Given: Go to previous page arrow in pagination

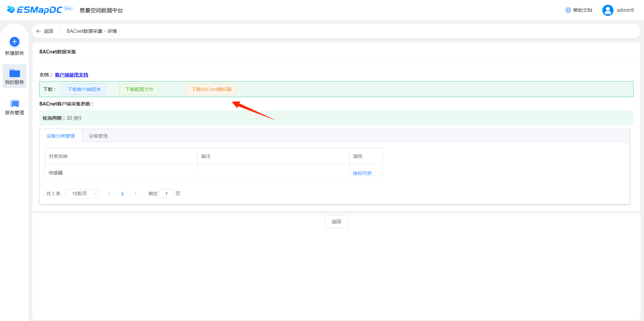Looking at the screenshot, I should coord(109,193).
